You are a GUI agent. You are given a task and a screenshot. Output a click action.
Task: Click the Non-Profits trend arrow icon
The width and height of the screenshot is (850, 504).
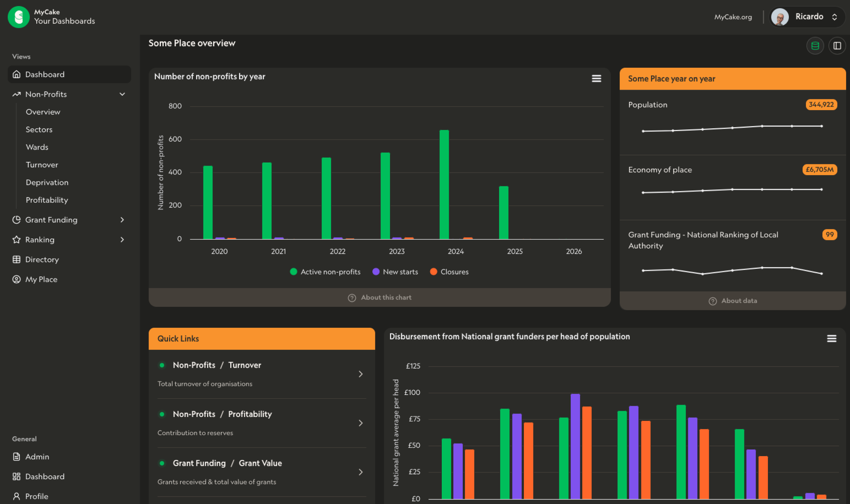point(16,94)
